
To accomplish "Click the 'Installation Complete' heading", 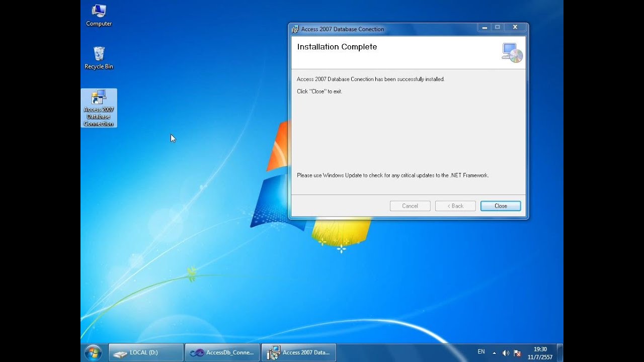I will coord(337,47).
